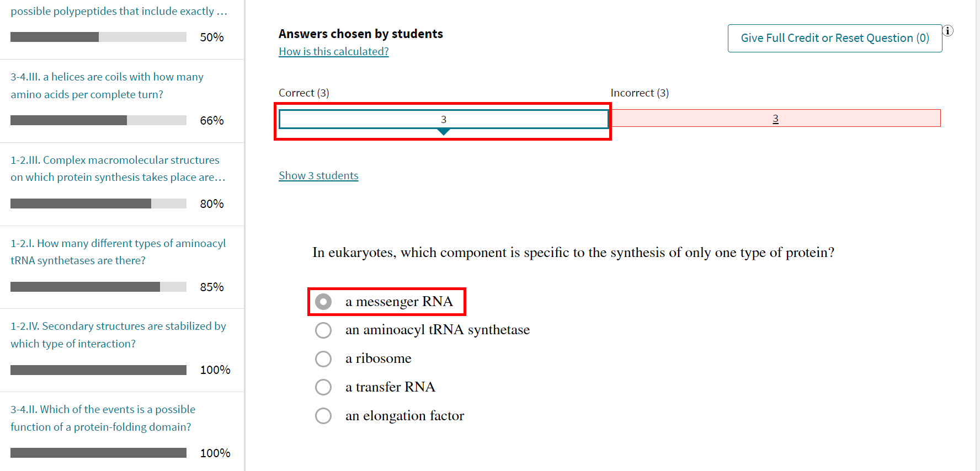Select the "a transfer RNA" answer option

[323, 387]
